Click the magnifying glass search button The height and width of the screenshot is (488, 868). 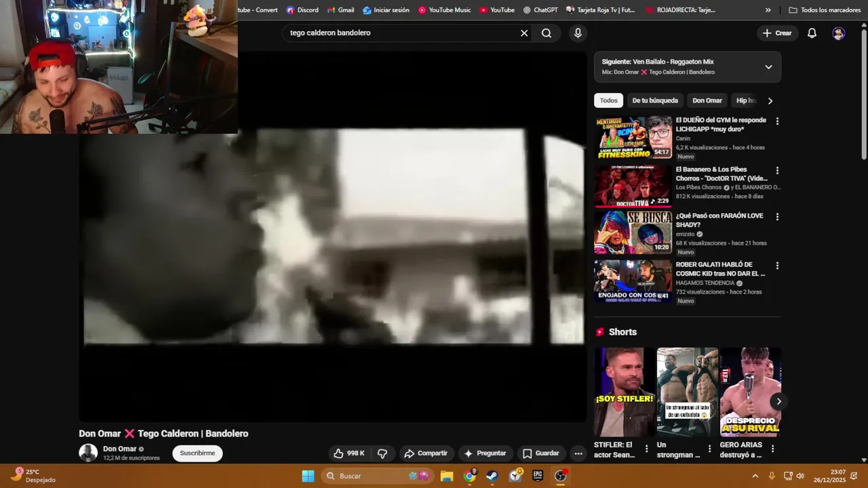pos(547,33)
